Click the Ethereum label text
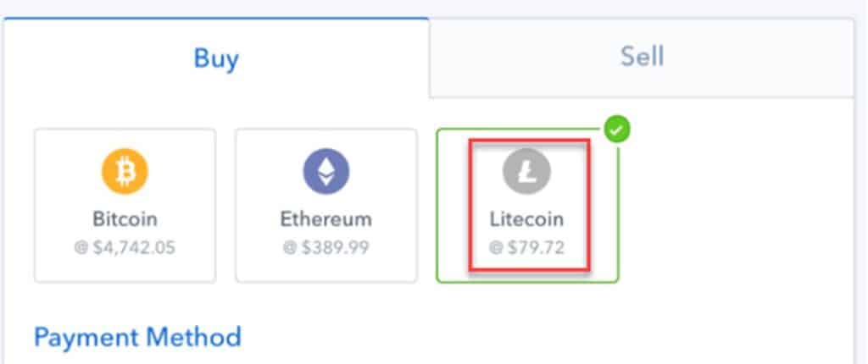The height and width of the screenshot is (364, 868). pyautogui.click(x=326, y=219)
